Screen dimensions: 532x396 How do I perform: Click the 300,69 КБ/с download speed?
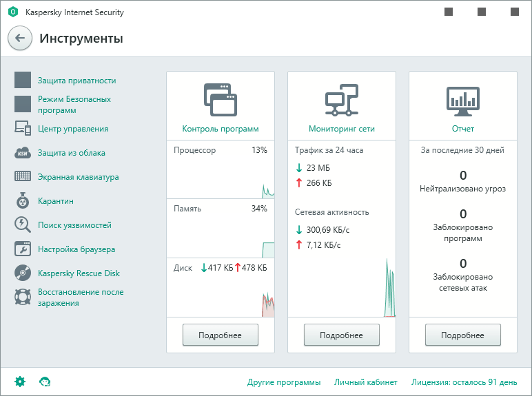point(328,230)
